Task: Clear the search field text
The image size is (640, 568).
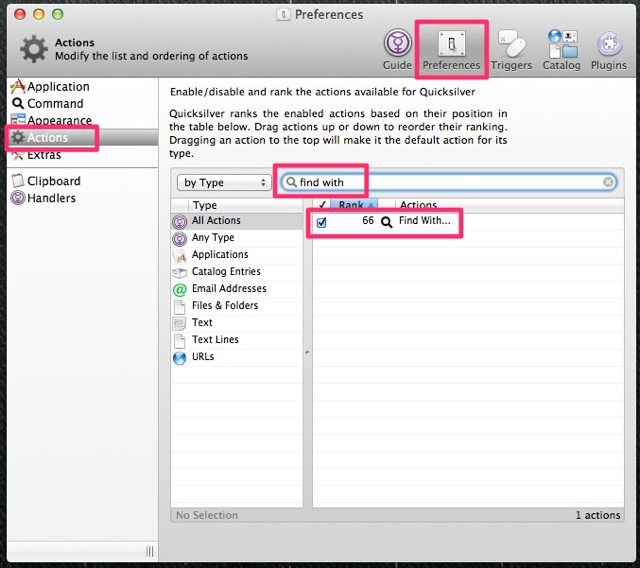Action: coord(608,182)
